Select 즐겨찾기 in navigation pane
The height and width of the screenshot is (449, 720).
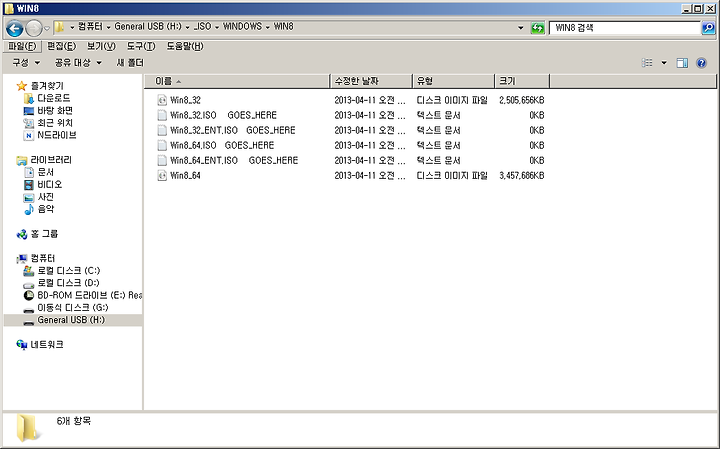(47, 86)
